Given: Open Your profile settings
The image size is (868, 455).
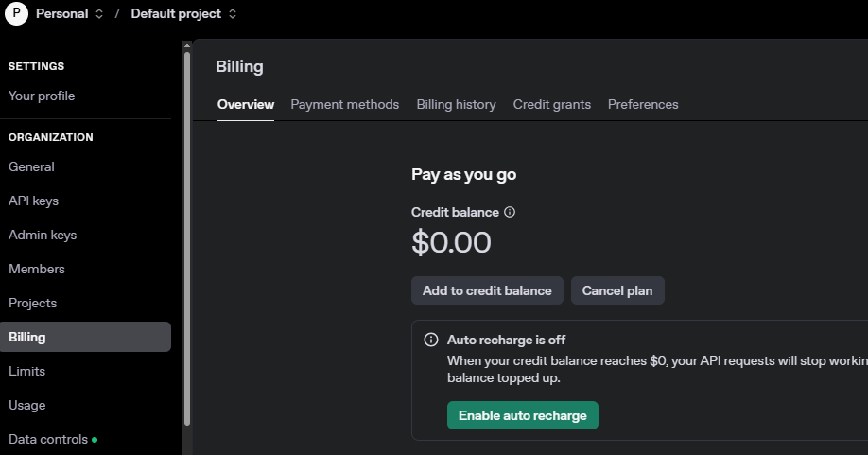Looking at the screenshot, I should point(42,96).
